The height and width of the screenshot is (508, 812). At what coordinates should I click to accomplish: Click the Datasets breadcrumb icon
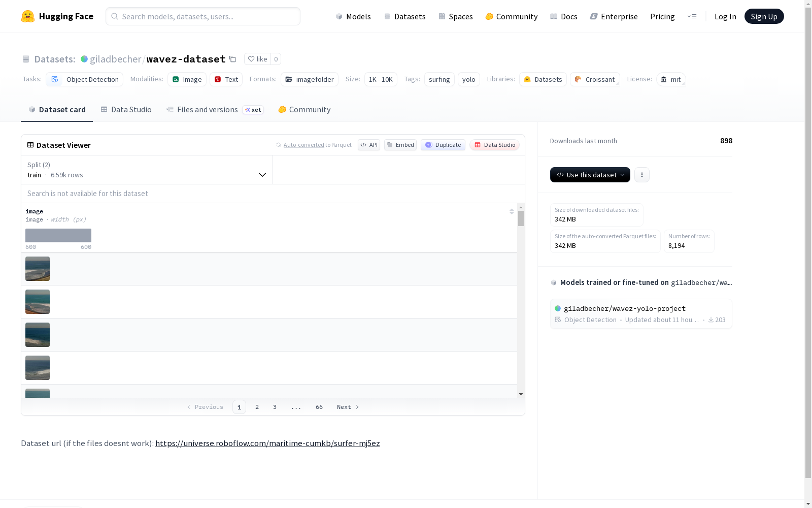26,59
